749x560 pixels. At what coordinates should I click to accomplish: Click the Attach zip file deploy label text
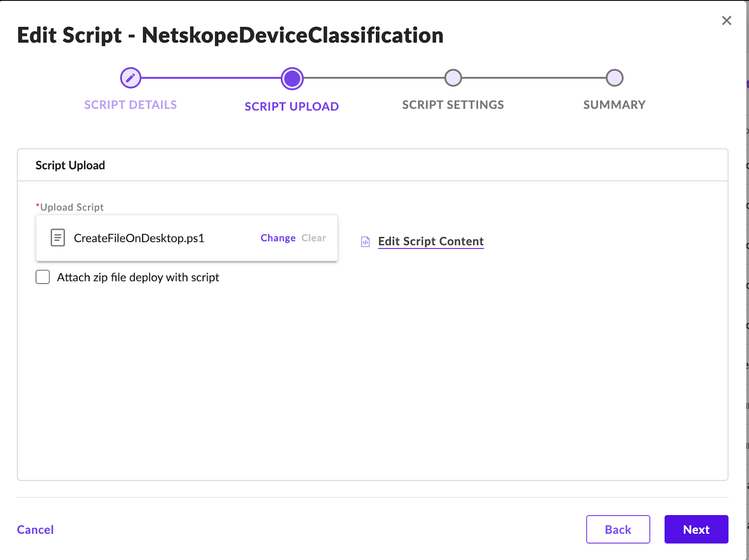138,277
